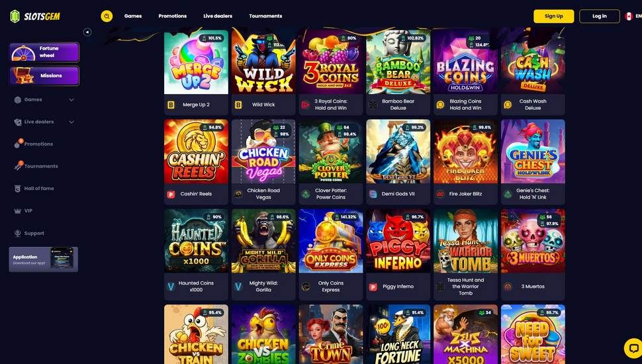642x364 pixels.
Task: Collapse the sidebar with arrow toggle
Action: [87, 32]
